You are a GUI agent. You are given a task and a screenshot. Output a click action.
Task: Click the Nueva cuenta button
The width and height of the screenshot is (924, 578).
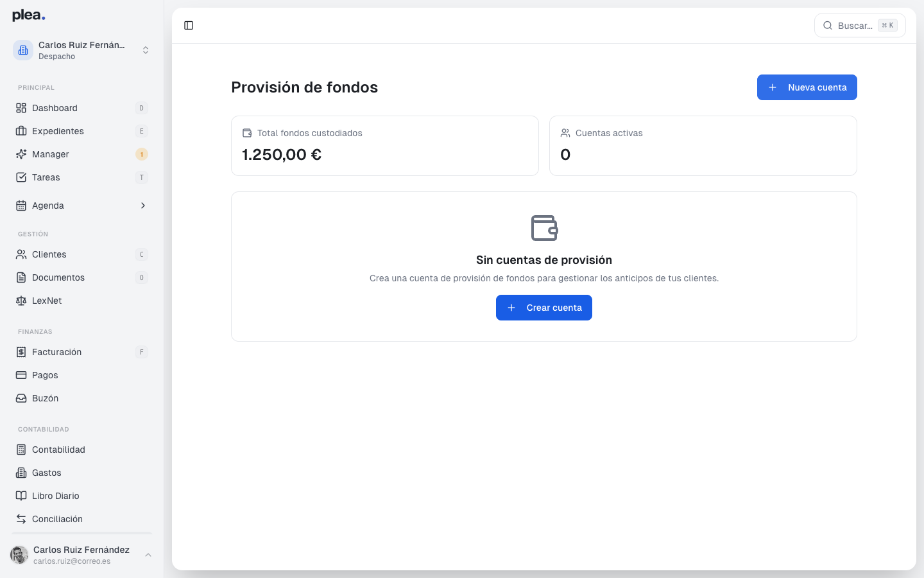pyautogui.click(x=807, y=87)
